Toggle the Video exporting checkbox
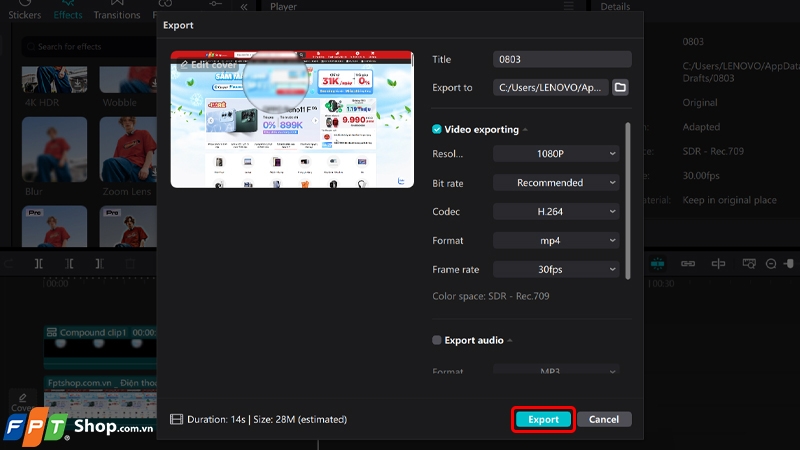Viewport: 800px width, 450px height. pos(437,129)
